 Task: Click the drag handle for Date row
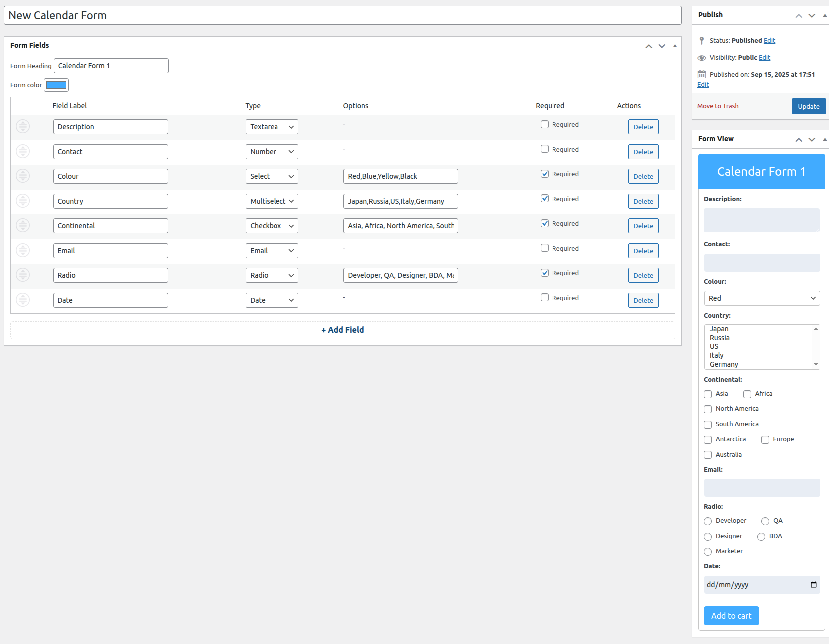pos(23,300)
